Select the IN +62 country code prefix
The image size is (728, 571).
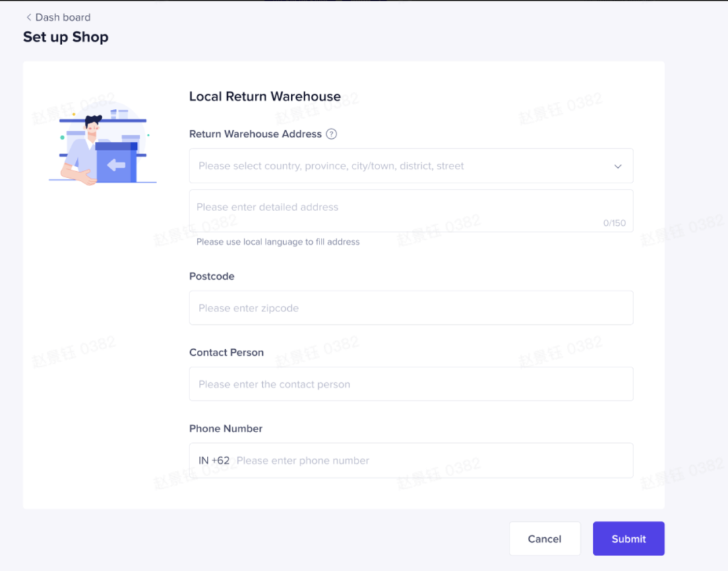214,460
